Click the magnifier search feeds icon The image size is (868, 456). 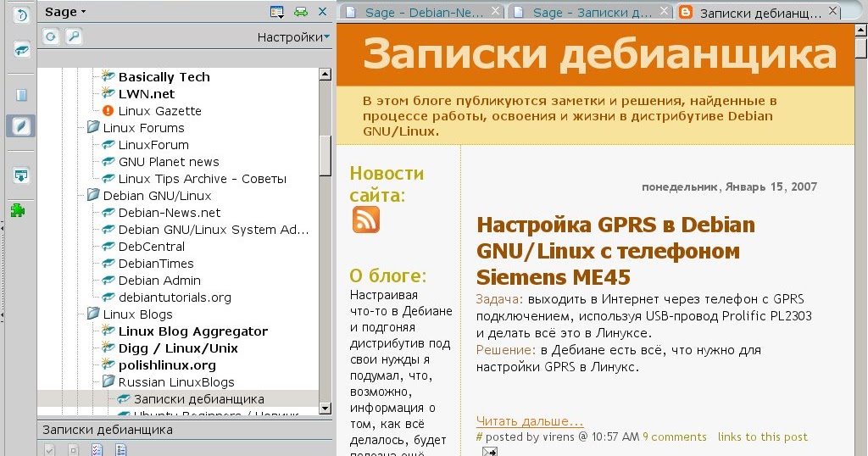tap(74, 36)
